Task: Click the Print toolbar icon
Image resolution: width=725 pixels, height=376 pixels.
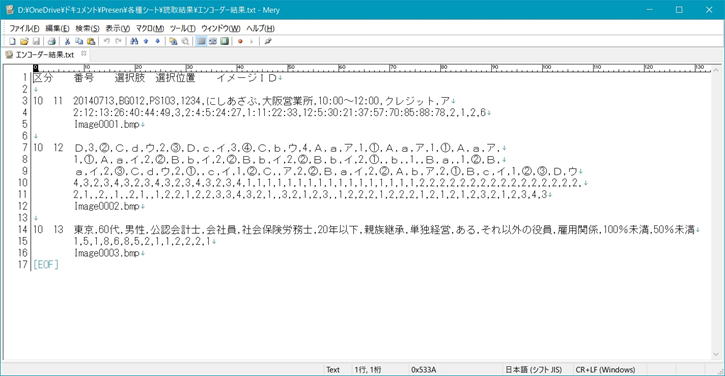Action: point(52,41)
